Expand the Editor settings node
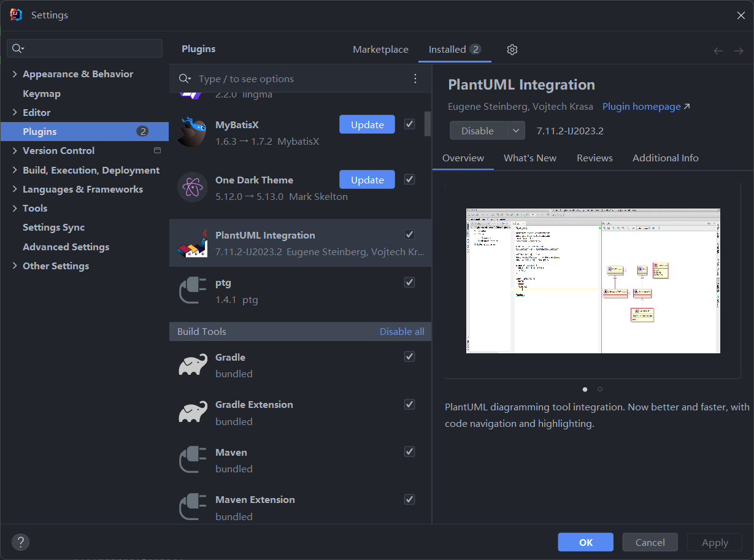The image size is (754, 560). click(15, 112)
